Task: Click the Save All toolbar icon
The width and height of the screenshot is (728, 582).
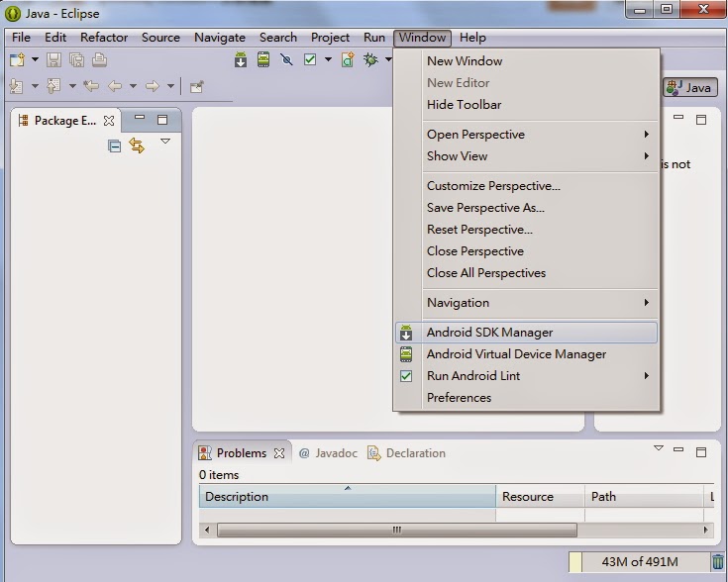Action: pos(76,59)
